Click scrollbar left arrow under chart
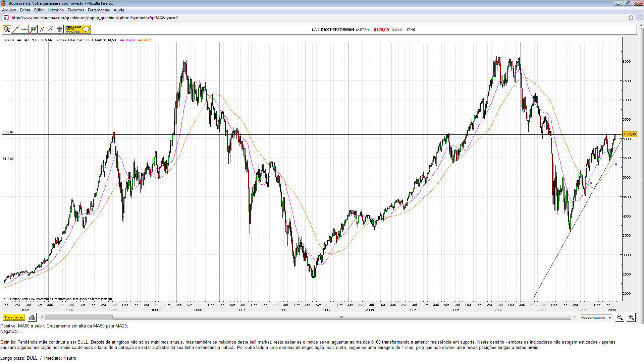This screenshot has width=644, height=362. 42,317
